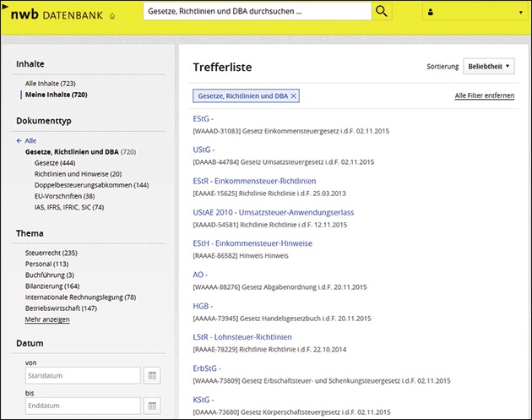
Task: Open calendar picker for Startdatum
Action: (x=153, y=375)
